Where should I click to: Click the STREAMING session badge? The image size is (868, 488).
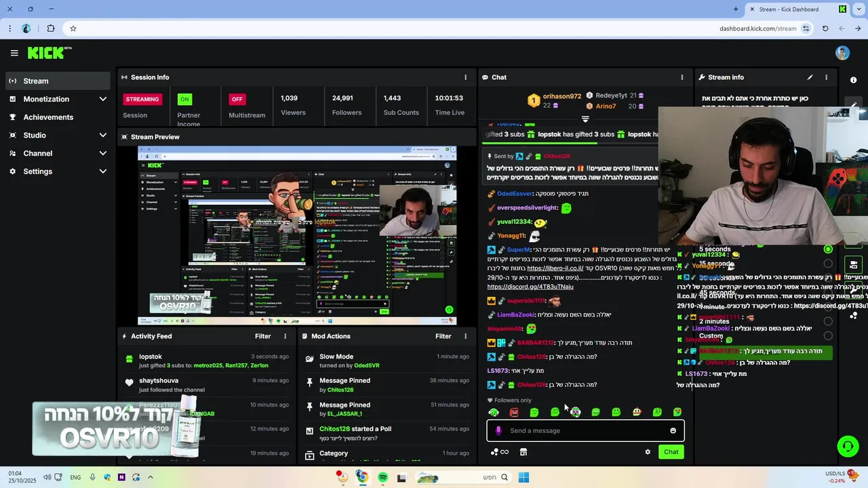pyautogui.click(x=142, y=99)
